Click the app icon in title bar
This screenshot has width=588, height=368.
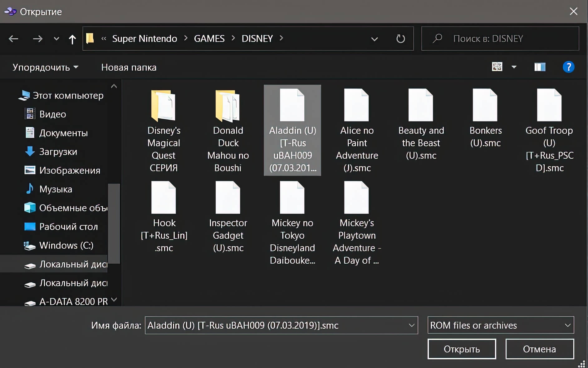(10, 12)
